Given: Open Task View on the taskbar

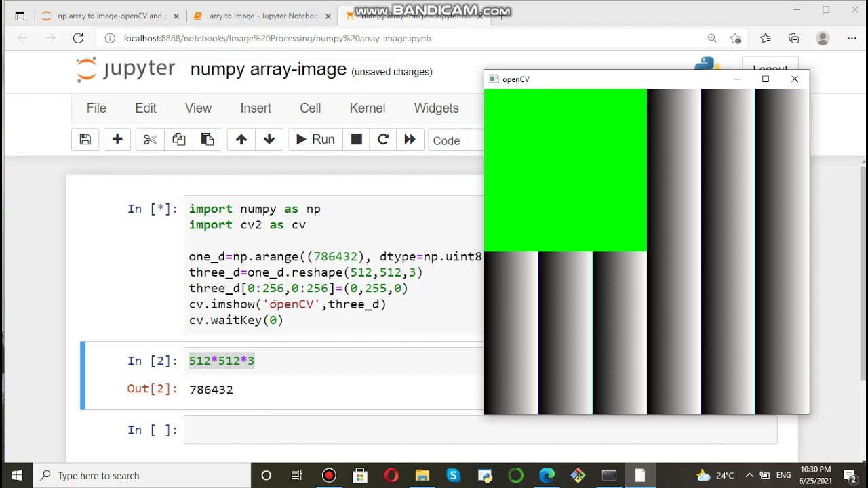Looking at the screenshot, I should (297, 475).
